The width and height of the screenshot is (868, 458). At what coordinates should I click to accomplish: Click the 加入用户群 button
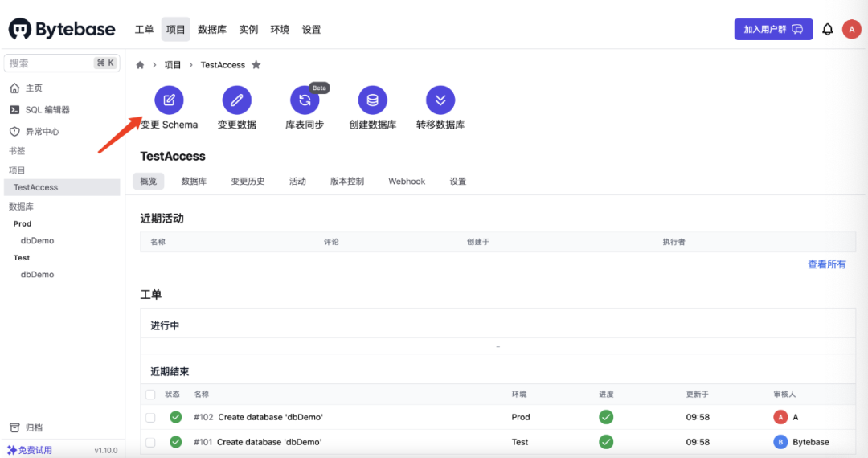click(773, 29)
